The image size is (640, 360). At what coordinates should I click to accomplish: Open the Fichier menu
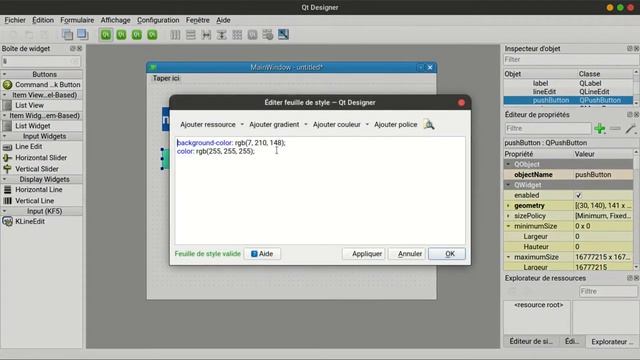15,20
